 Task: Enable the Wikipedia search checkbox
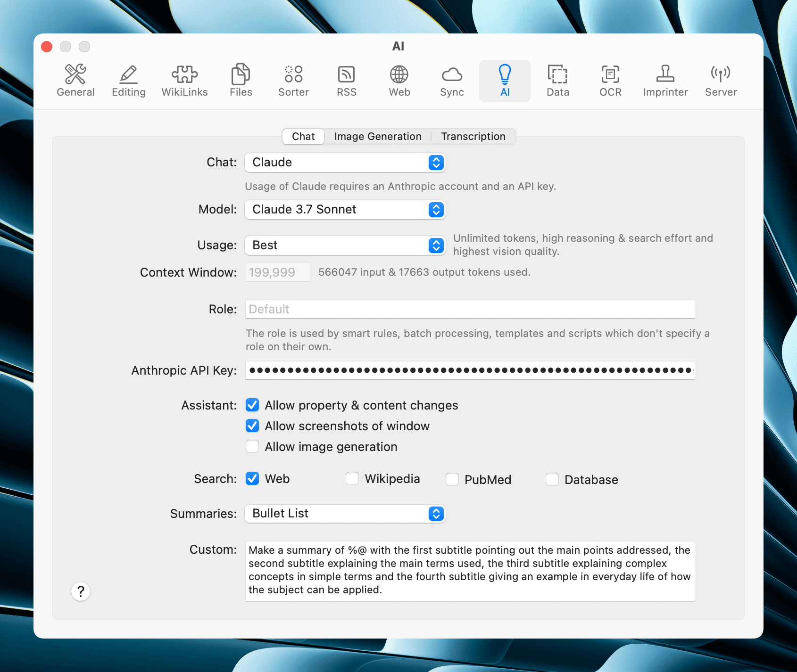(x=352, y=479)
